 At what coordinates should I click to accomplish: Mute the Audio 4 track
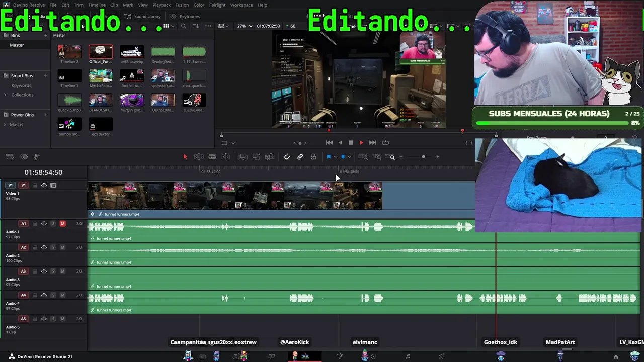click(62, 295)
